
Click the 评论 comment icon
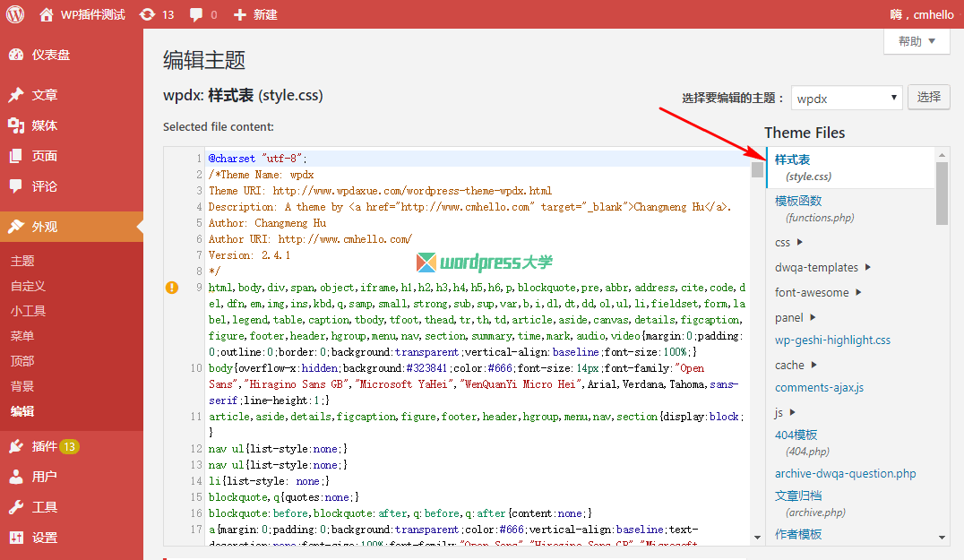tap(16, 186)
